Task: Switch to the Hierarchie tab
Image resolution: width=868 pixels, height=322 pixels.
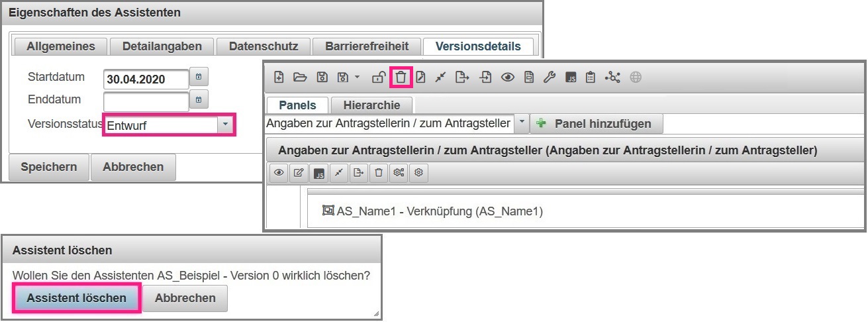Action: [x=371, y=105]
